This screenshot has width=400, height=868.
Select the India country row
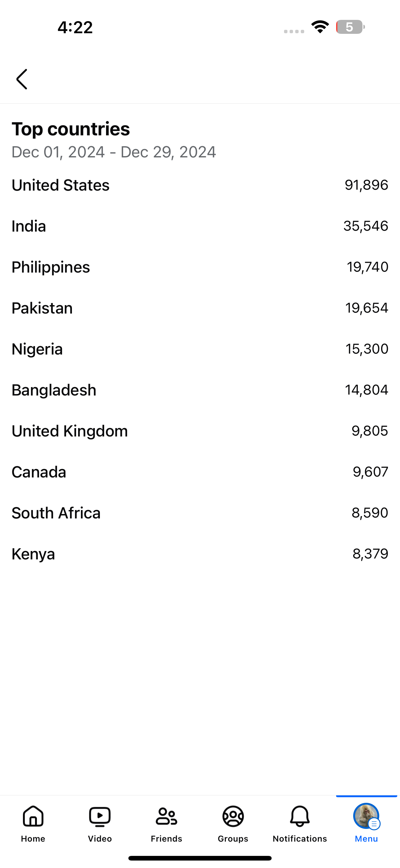(200, 226)
